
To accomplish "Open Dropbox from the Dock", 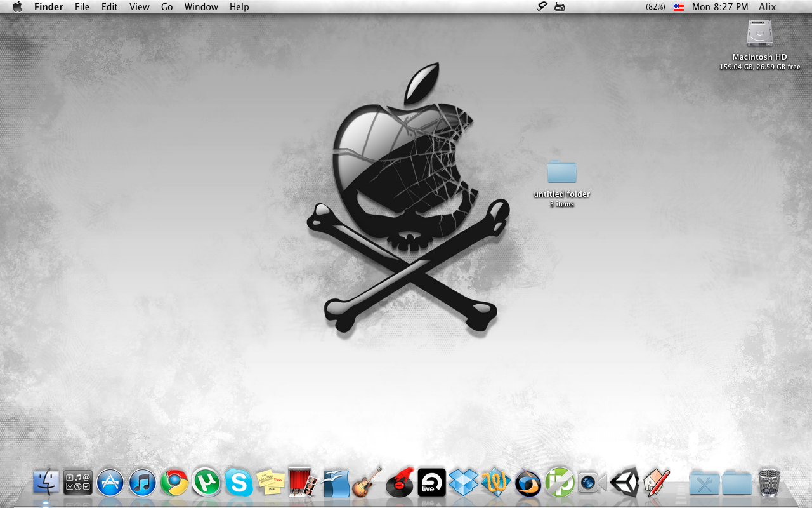I will 463,483.
